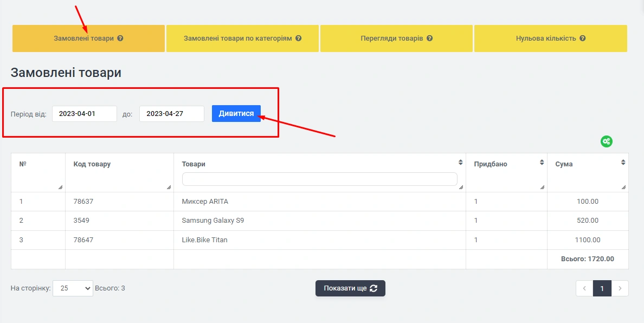The width and height of the screenshot is (644, 323).
Task: Click the до end date field
Action: coord(172,114)
